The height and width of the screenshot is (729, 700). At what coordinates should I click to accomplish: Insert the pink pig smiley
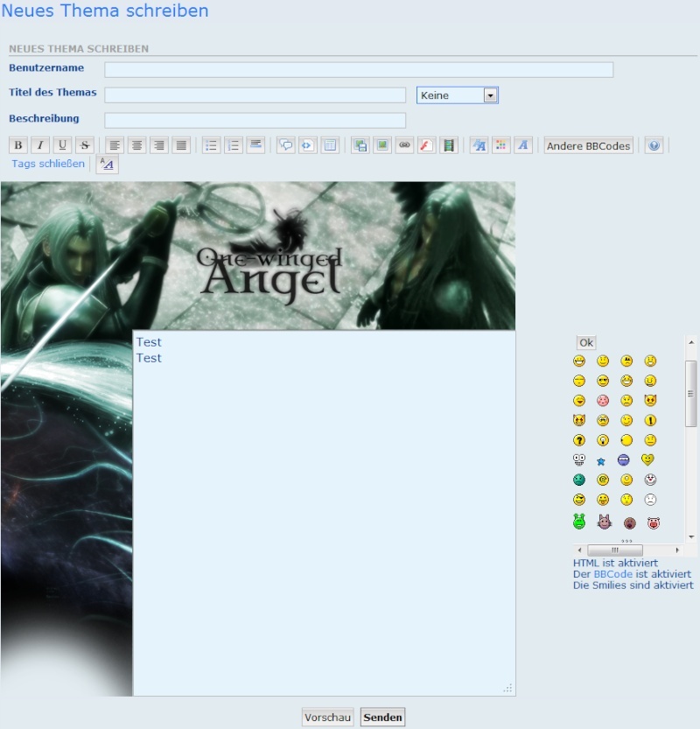pyautogui.click(x=654, y=523)
